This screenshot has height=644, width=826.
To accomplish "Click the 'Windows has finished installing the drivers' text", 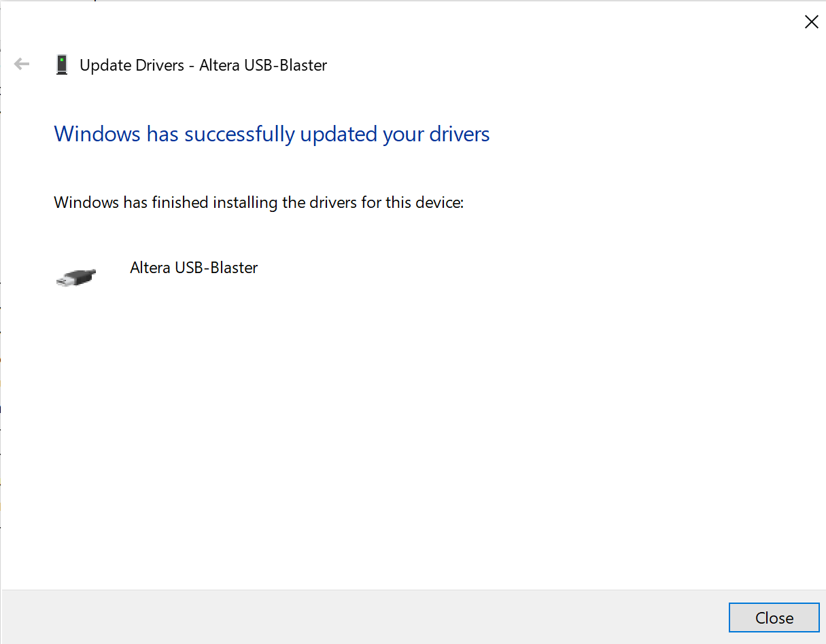I will (x=258, y=202).
